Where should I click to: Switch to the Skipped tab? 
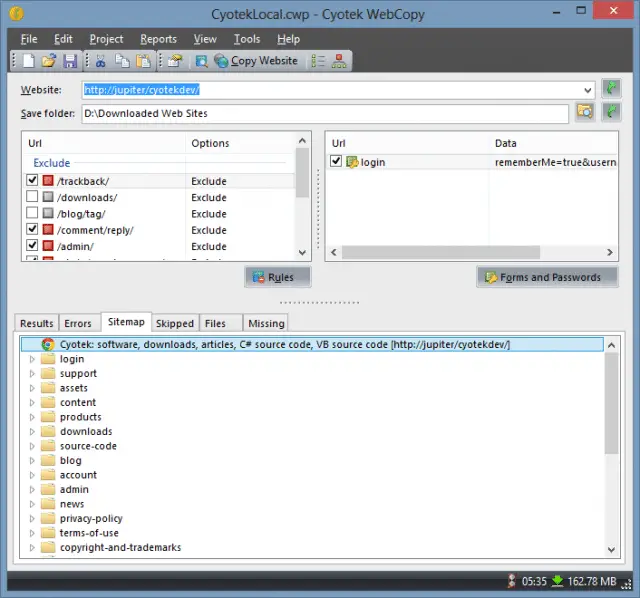pyautogui.click(x=174, y=323)
